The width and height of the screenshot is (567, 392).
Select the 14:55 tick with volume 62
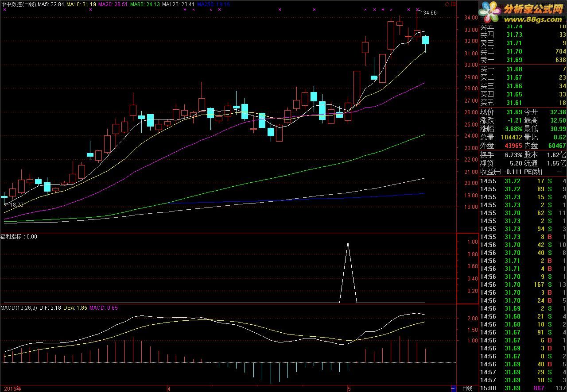[x=523, y=213]
